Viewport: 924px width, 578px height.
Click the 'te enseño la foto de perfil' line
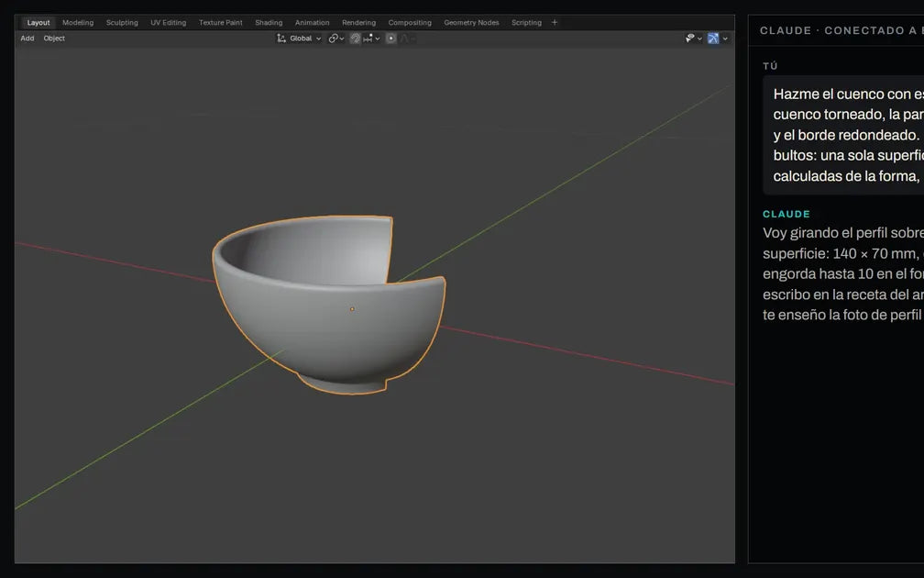click(x=841, y=315)
